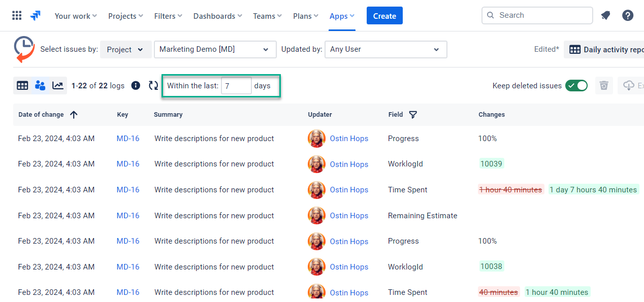Open the Marketing Demo [MD] dropdown
Viewport: 644px width, 302px height.
pos(215,50)
